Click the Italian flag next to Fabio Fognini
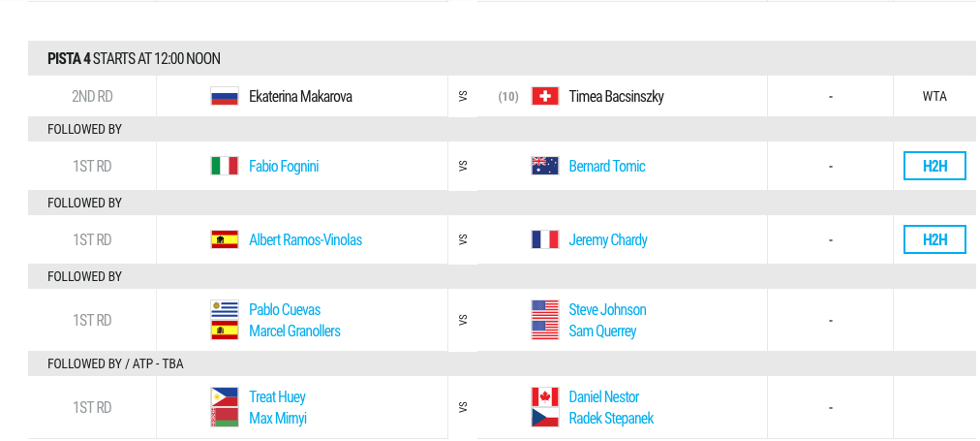The image size is (980, 441). point(225,166)
